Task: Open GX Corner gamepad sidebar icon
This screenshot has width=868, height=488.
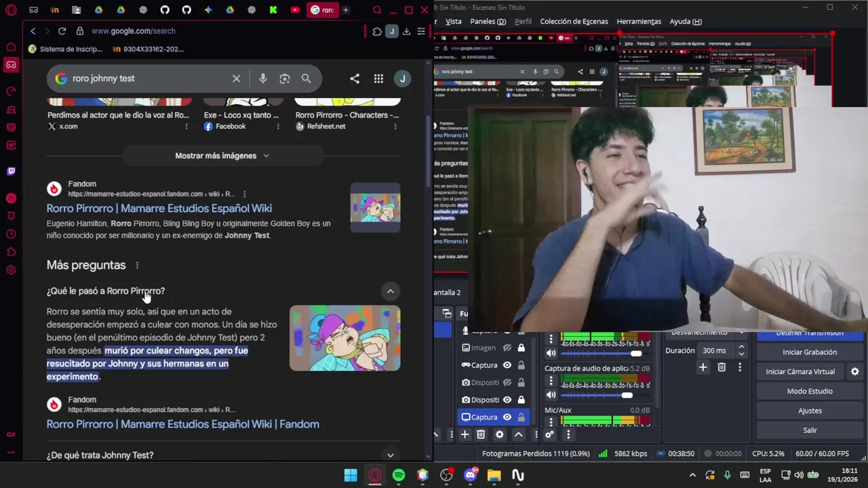Action: (x=11, y=65)
